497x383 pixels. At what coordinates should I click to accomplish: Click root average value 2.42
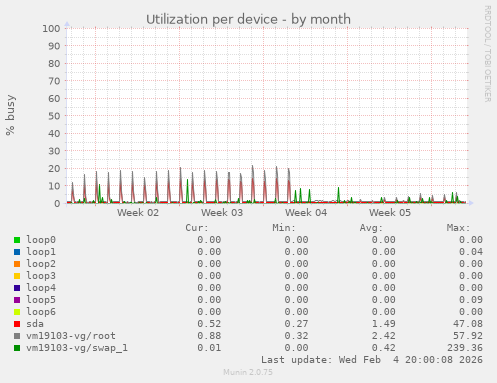click(383, 336)
